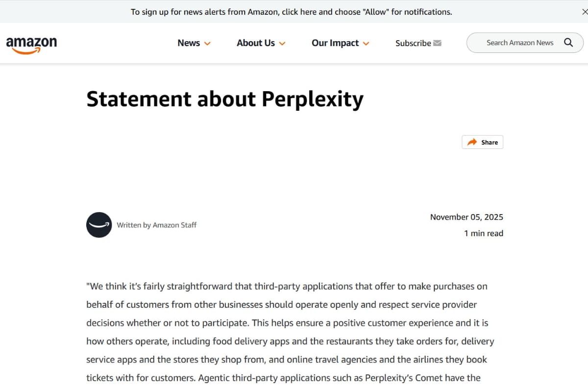Screen dimensions: 588x392
Task: Click the Amazon smile logo
Action: point(31,44)
